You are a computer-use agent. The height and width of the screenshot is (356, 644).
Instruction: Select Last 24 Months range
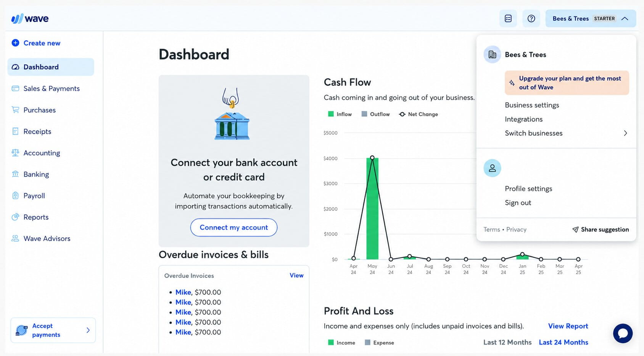(563, 342)
